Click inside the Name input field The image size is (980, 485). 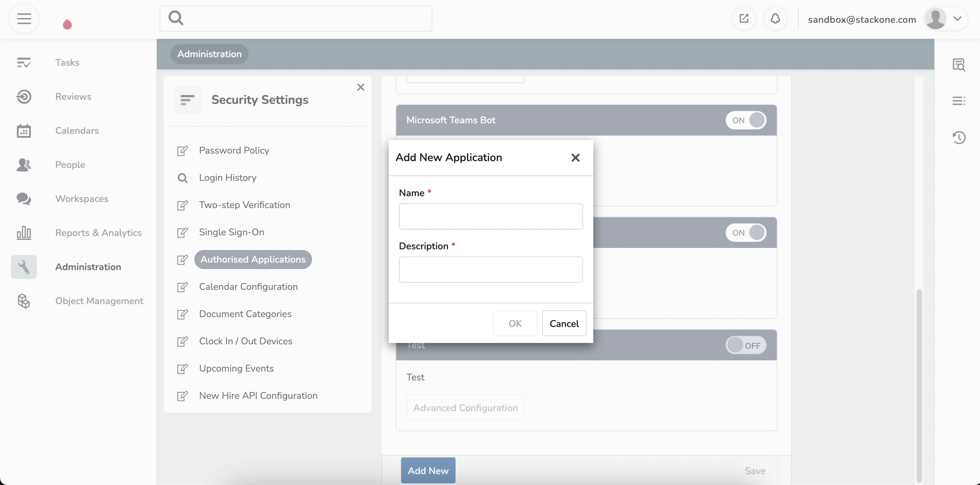(x=490, y=216)
